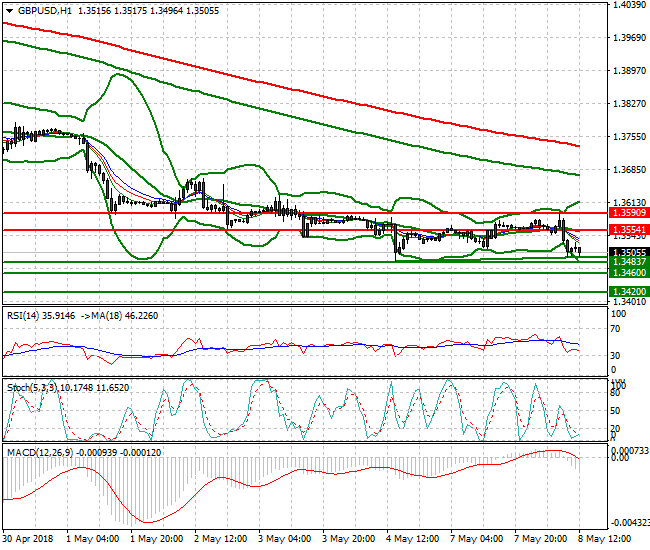Click the green 1.34600 support level label
This screenshot has width=650, height=550.
tap(629, 272)
